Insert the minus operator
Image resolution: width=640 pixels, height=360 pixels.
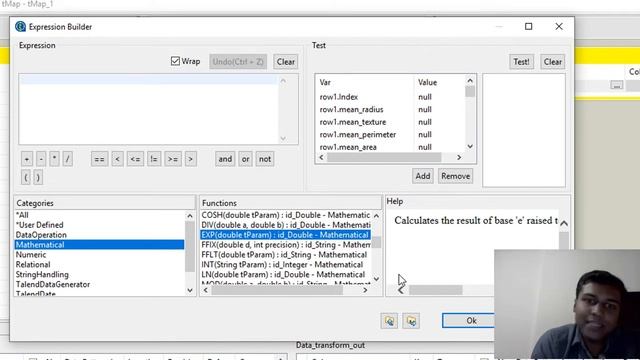tap(41, 159)
